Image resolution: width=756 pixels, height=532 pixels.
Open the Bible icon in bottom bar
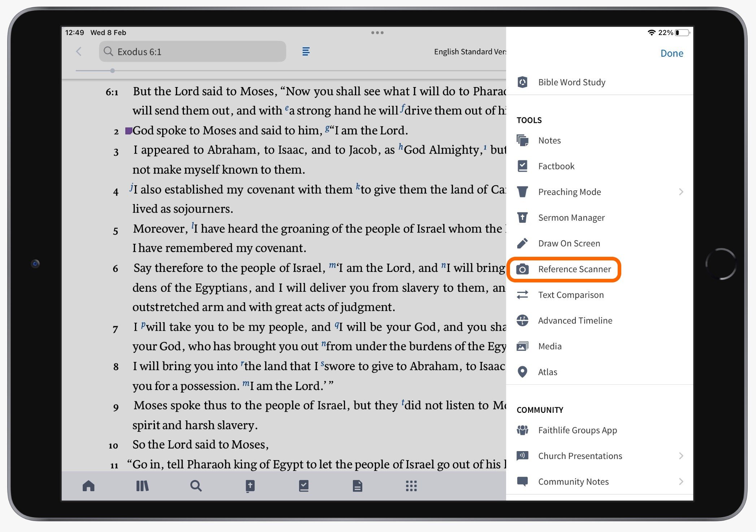click(250, 486)
